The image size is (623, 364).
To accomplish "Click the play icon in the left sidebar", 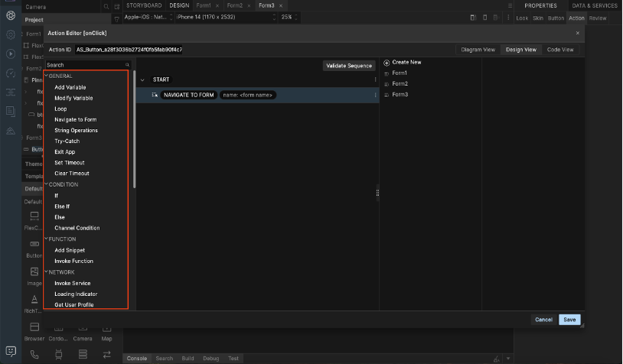I will 11,54.
